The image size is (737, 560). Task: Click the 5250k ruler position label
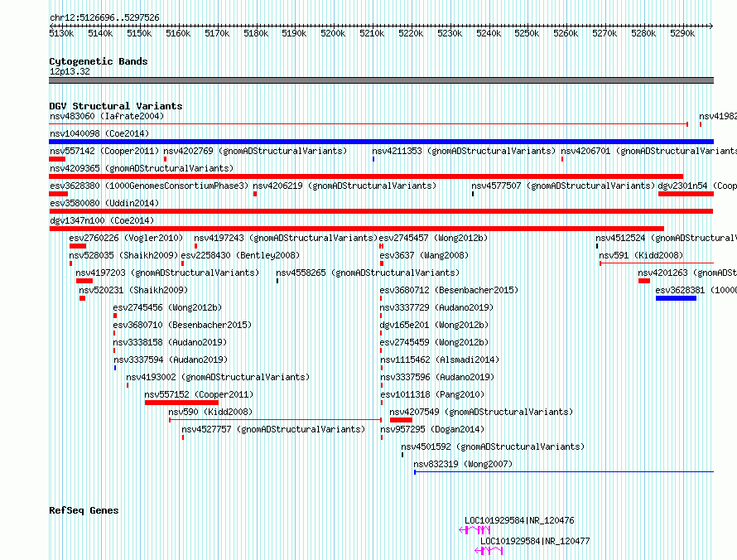pos(527,33)
